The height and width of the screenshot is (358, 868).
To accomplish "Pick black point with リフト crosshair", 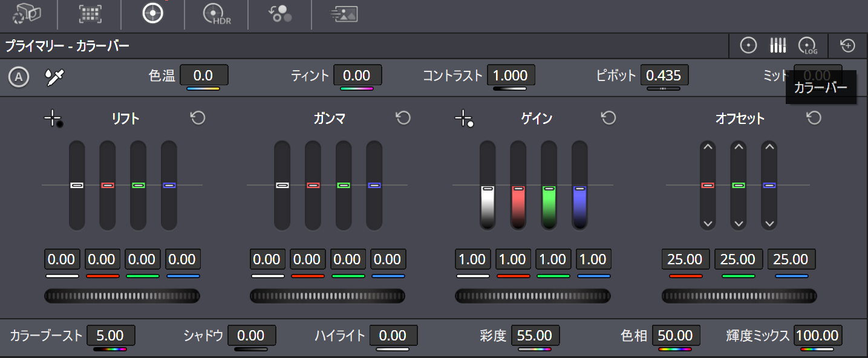I will pyautogui.click(x=53, y=119).
